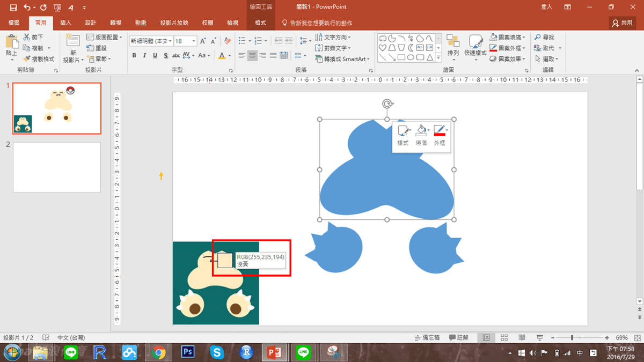This screenshot has width=644, height=362.
Task: Clear all formatting with the eraser icon
Action: (x=228, y=41)
